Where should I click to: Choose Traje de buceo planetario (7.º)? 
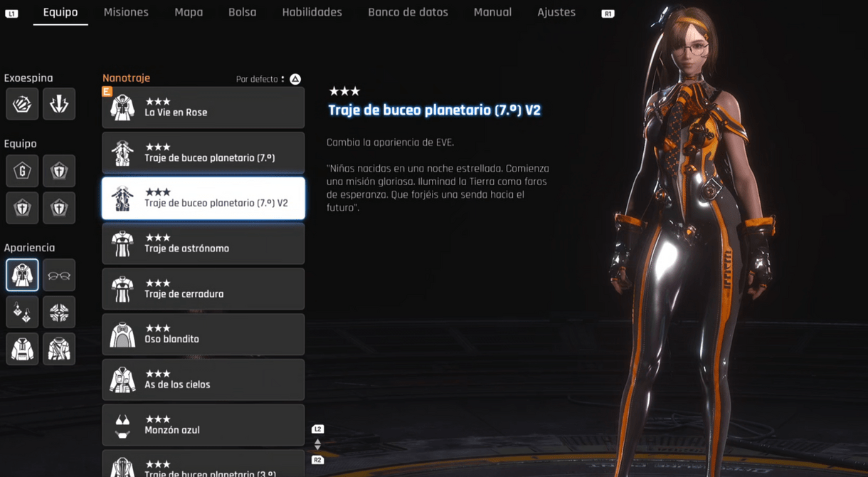click(x=203, y=153)
